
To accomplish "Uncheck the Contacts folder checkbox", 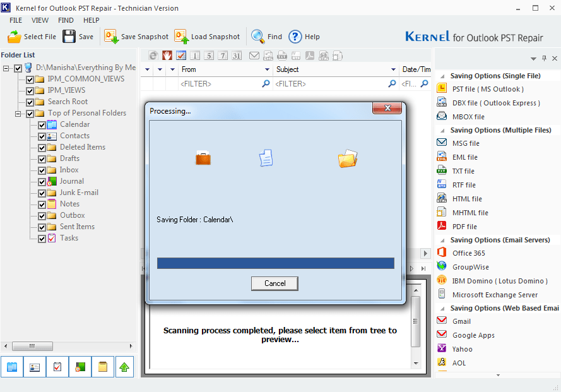I will click(42, 136).
